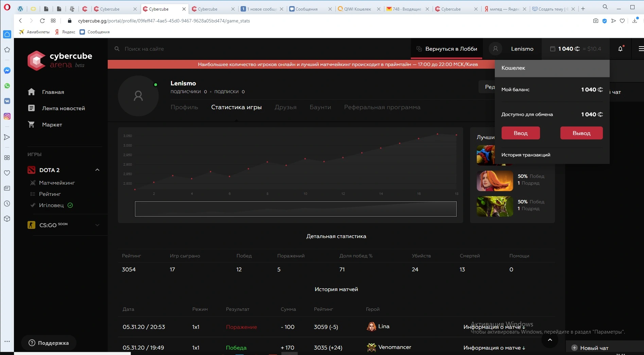Click the site search field
Image resolution: width=644 pixels, height=355 pixels.
pyautogui.click(x=144, y=49)
